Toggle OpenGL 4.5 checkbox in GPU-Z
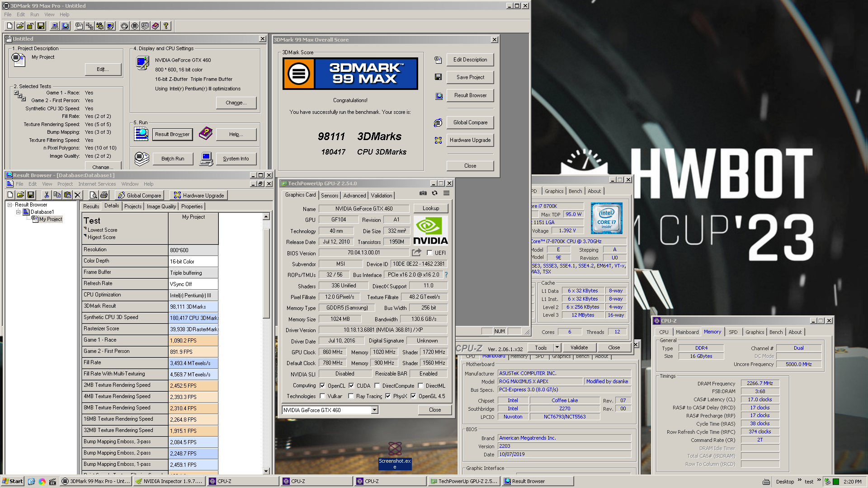The height and width of the screenshot is (488, 868). [413, 396]
